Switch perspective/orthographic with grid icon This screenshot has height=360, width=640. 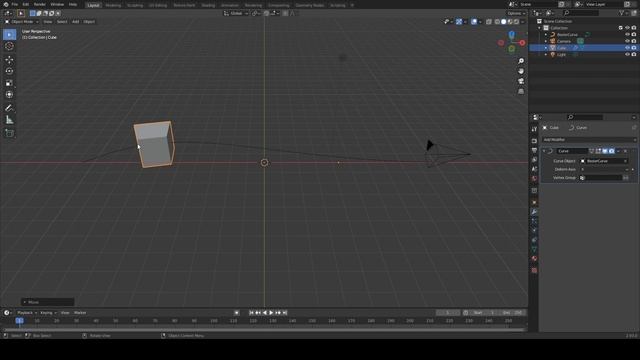tap(521, 91)
